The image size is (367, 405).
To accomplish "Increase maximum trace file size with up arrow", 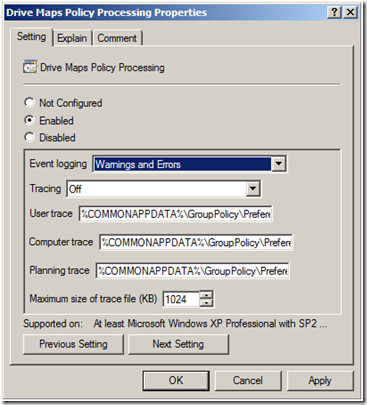I will click(x=206, y=295).
